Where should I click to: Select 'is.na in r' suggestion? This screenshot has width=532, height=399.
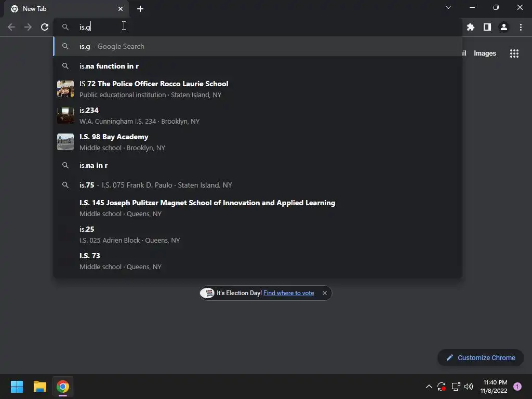tap(258, 165)
